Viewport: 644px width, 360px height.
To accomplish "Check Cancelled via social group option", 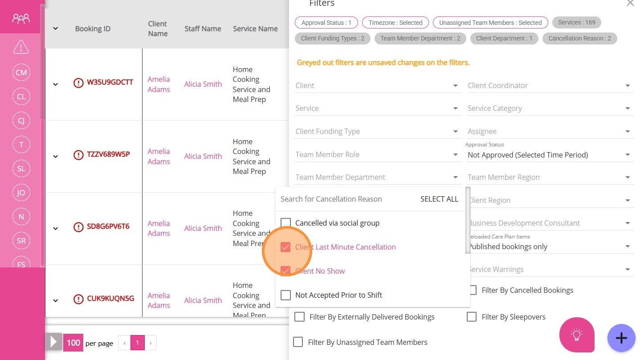I will 285,223.
